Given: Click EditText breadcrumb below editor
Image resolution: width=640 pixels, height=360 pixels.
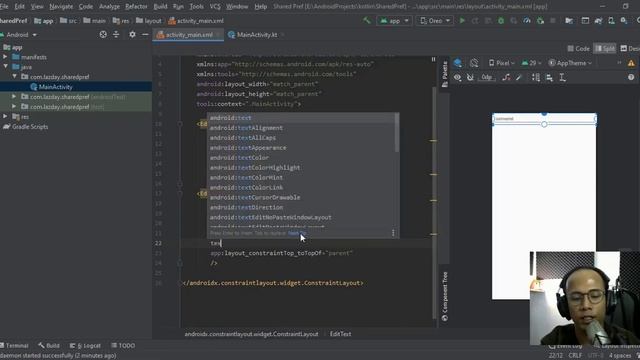Looking at the screenshot, I should pos(340,333).
